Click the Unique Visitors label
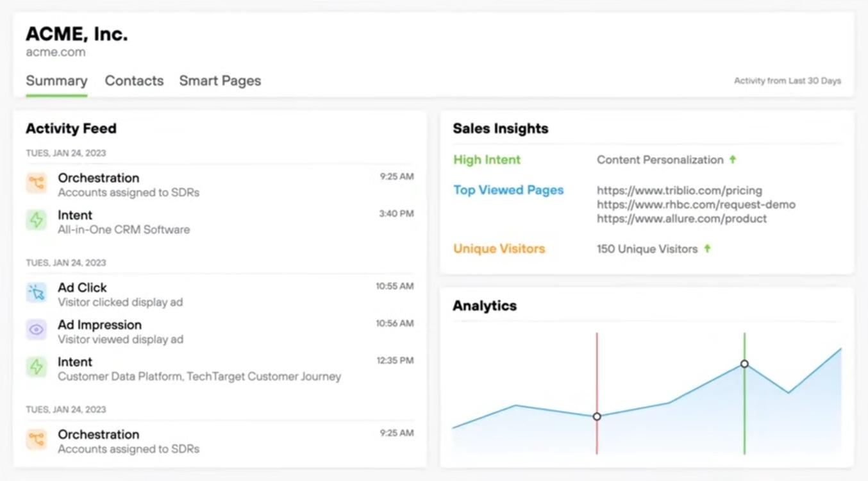This screenshot has height=481, width=868. click(499, 248)
